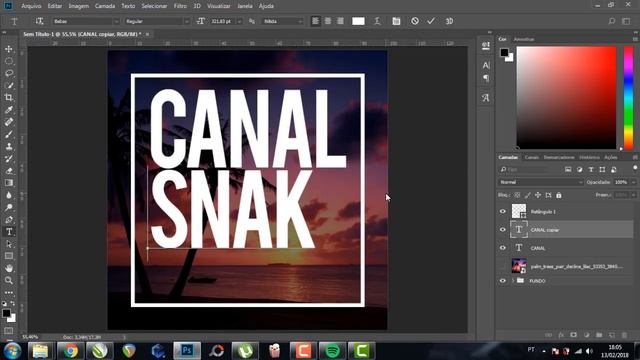The height and width of the screenshot is (360, 640).
Task: Select the Zoom magnifier tool
Action: pyautogui.click(x=9, y=280)
